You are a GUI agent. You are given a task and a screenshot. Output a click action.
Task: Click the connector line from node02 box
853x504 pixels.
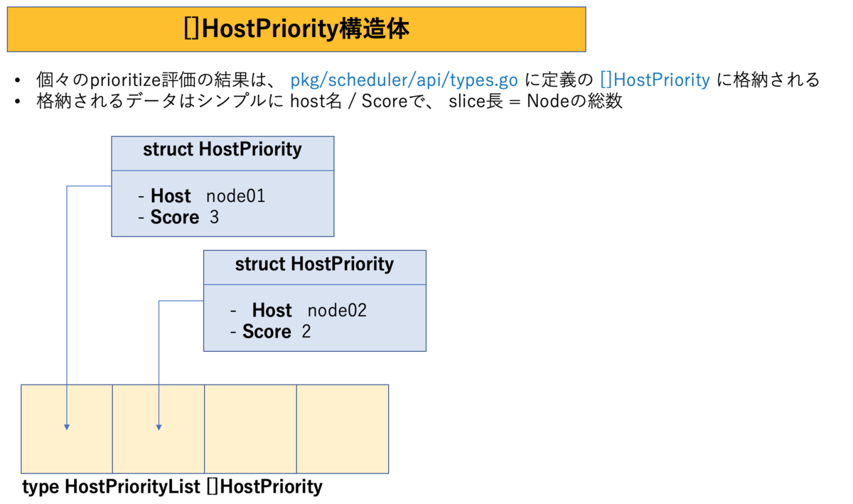click(x=159, y=363)
